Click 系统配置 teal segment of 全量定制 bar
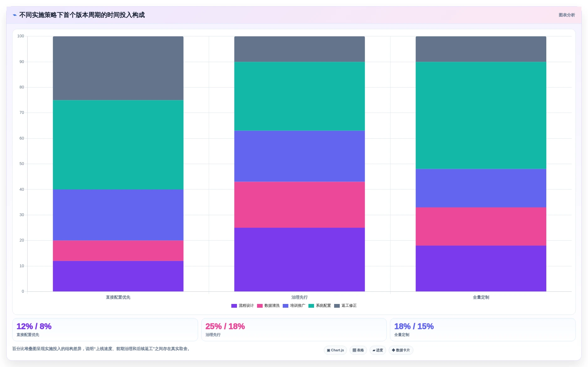Screen dimensions: 588x367 pos(481,115)
